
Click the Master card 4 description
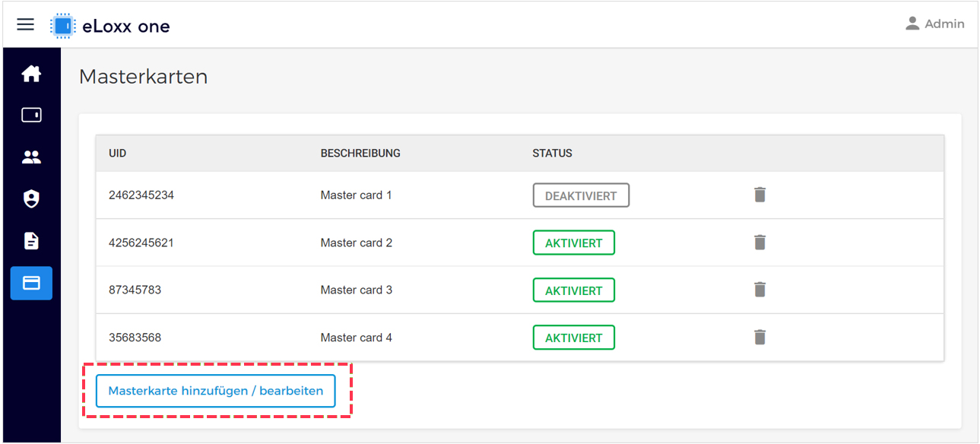tap(357, 338)
